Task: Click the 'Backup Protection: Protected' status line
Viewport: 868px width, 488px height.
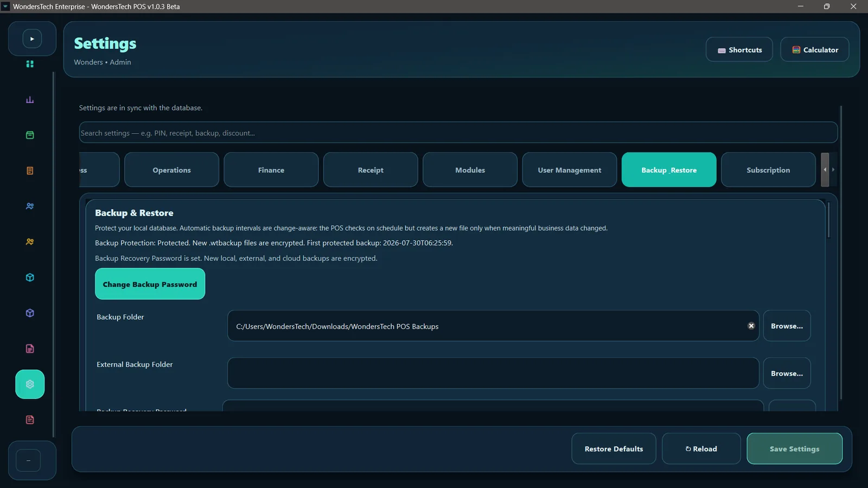Action: click(x=274, y=243)
